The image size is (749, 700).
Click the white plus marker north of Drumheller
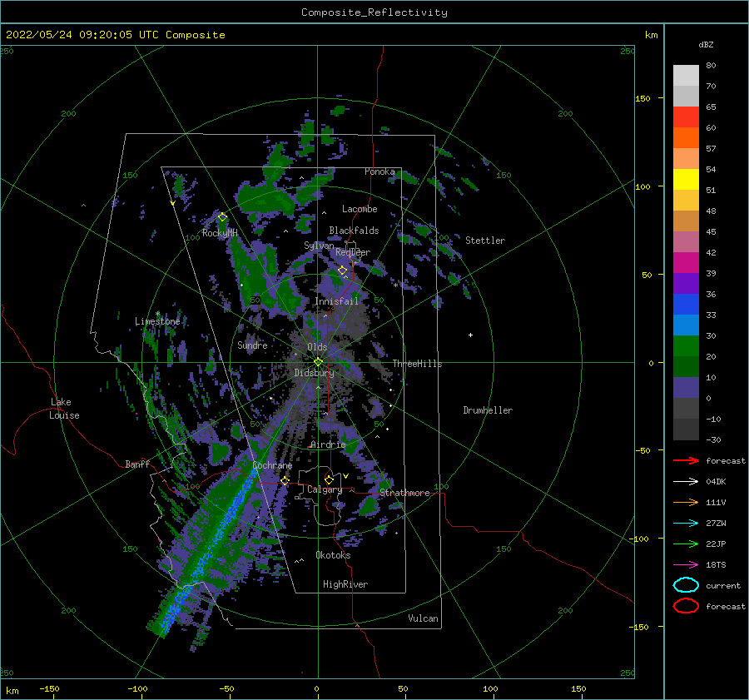(x=470, y=335)
